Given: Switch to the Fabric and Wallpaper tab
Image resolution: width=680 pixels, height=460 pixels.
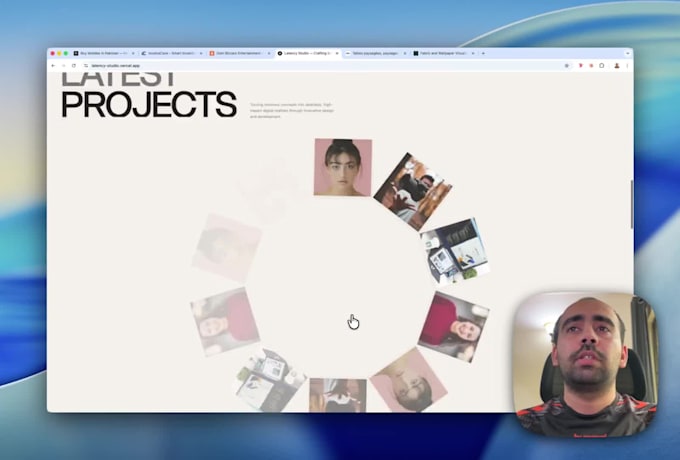Looking at the screenshot, I should 444,53.
